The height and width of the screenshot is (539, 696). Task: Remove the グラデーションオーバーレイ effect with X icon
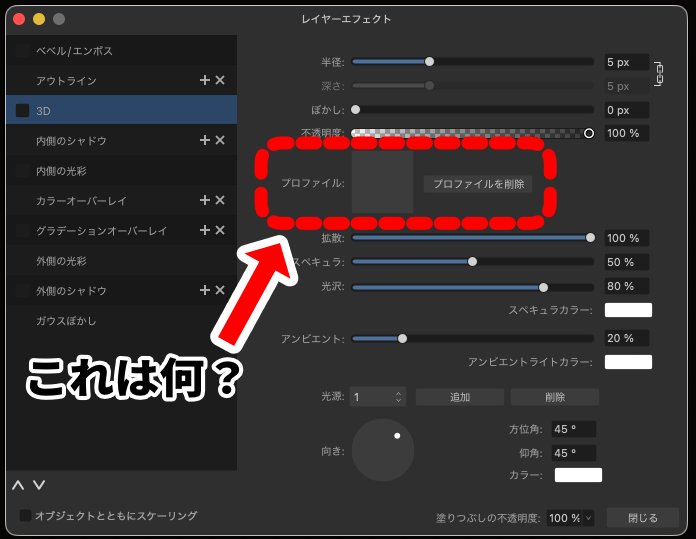[220, 230]
